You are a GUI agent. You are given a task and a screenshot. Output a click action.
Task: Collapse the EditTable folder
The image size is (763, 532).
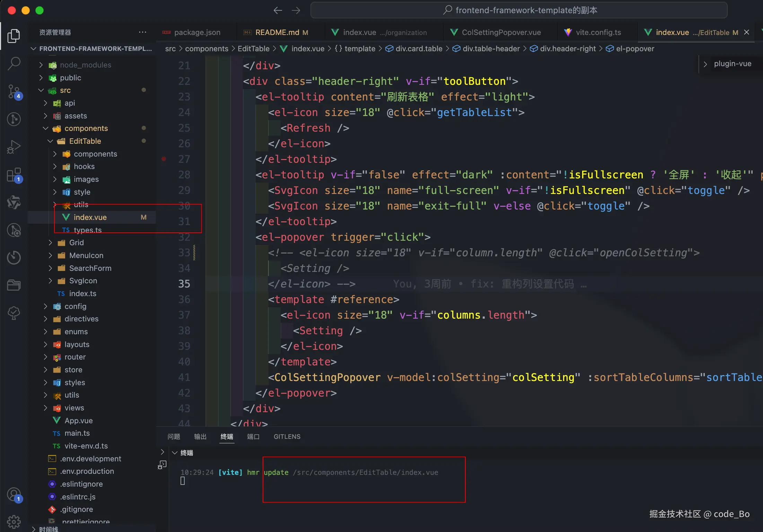pos(50,141)
